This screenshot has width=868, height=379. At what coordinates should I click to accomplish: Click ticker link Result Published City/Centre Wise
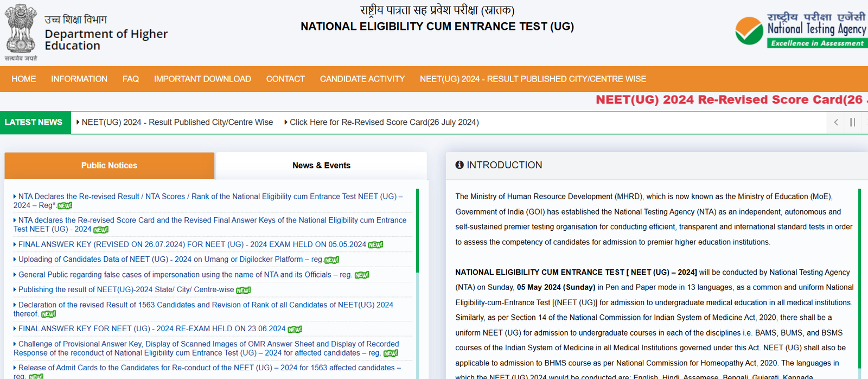(175, 122)
